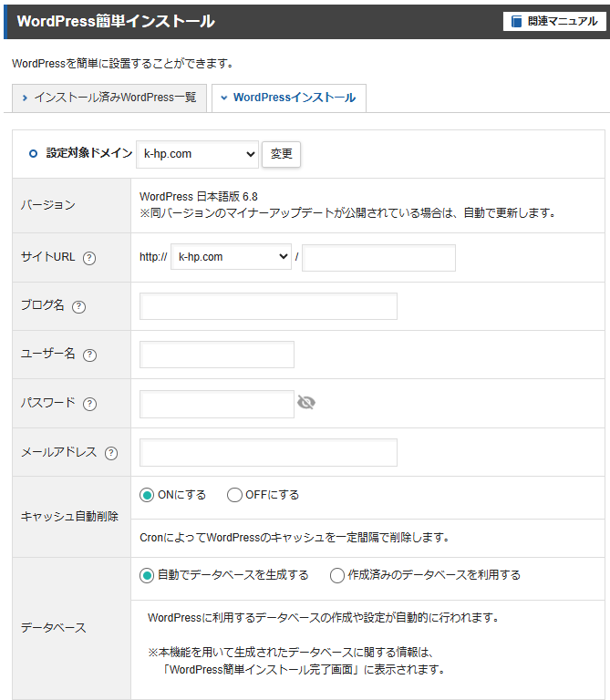
Task: Select the ONにする cache radio button
Action: (x=147, y=495)
